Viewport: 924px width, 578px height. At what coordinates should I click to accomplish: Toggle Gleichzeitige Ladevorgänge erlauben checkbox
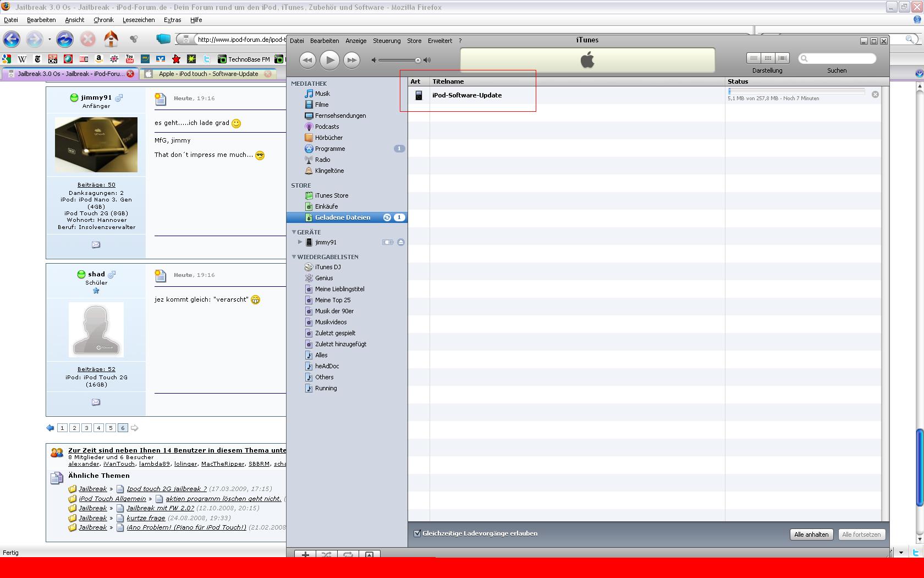417,533
